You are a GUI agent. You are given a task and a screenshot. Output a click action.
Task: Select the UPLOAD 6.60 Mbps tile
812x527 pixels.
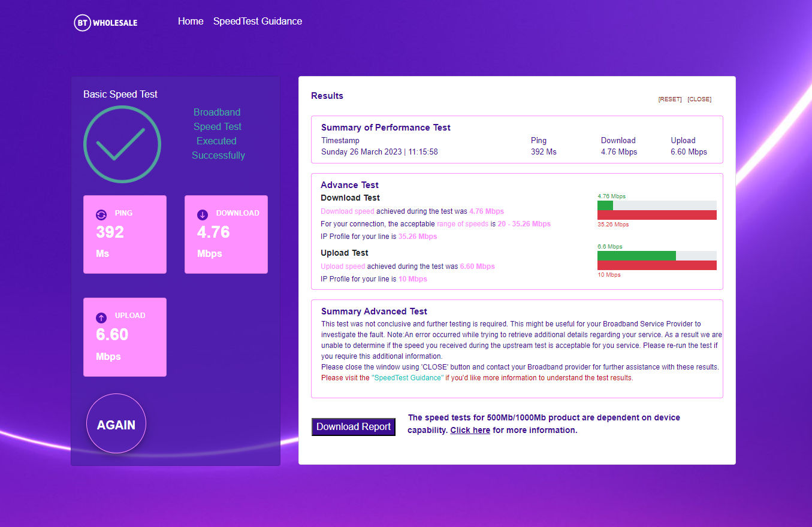click(x=125, y=337)
